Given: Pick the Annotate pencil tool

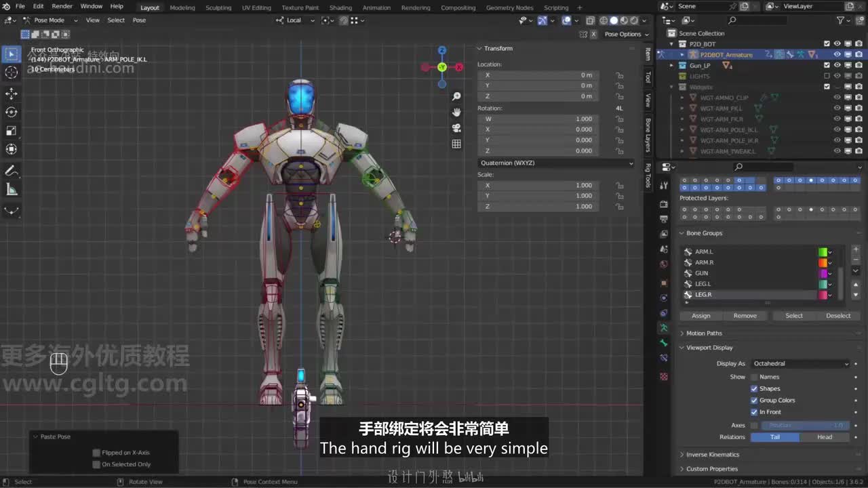Looking at the screenshot, I should point(12,171).
